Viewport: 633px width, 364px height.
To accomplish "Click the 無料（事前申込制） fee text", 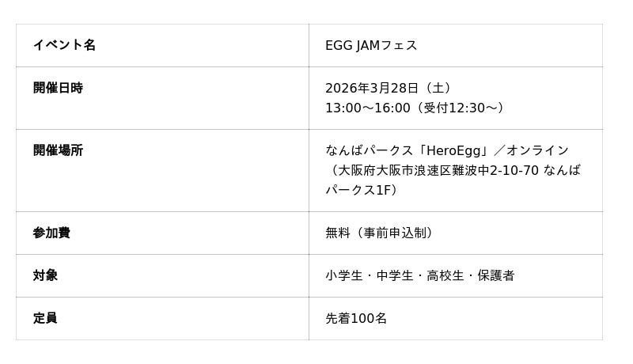I will coord(381,233).
